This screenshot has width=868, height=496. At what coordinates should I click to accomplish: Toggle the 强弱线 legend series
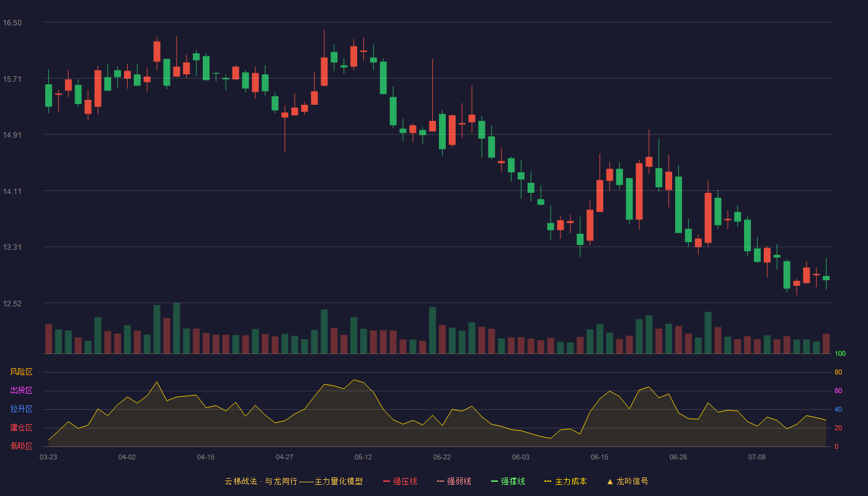(454, 481)
